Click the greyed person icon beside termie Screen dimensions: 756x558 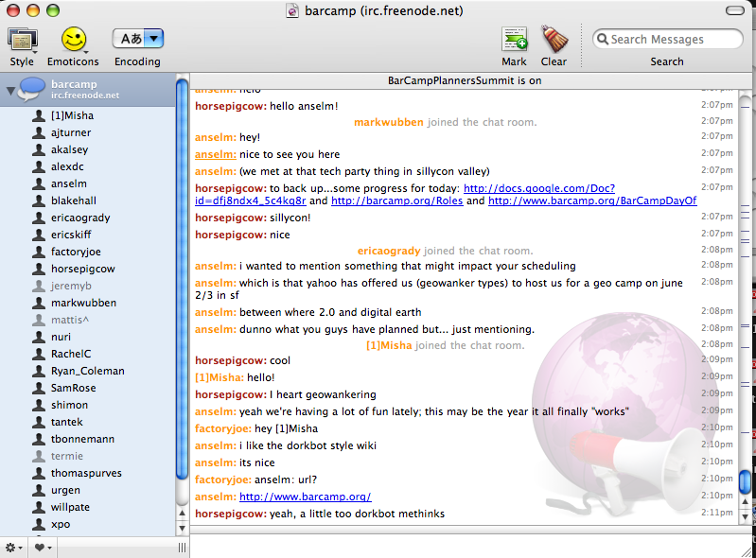click(39, 456)
